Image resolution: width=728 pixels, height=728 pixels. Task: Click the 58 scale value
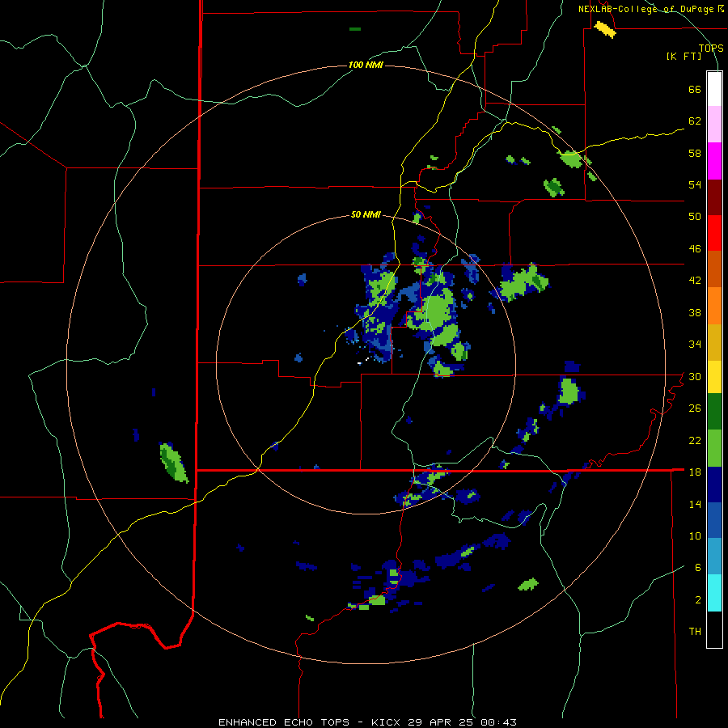pos(695,153)
